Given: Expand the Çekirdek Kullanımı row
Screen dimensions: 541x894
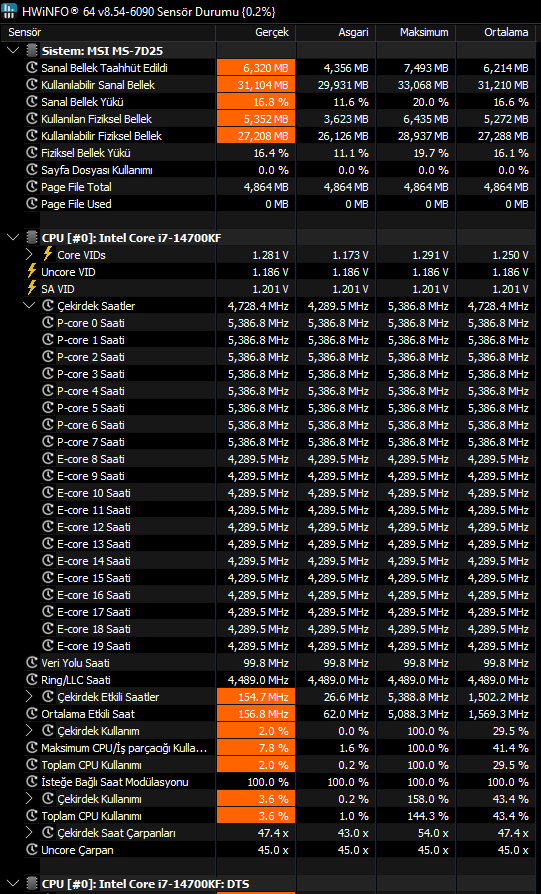Looking at the screenshot, I should pos(30,799).
